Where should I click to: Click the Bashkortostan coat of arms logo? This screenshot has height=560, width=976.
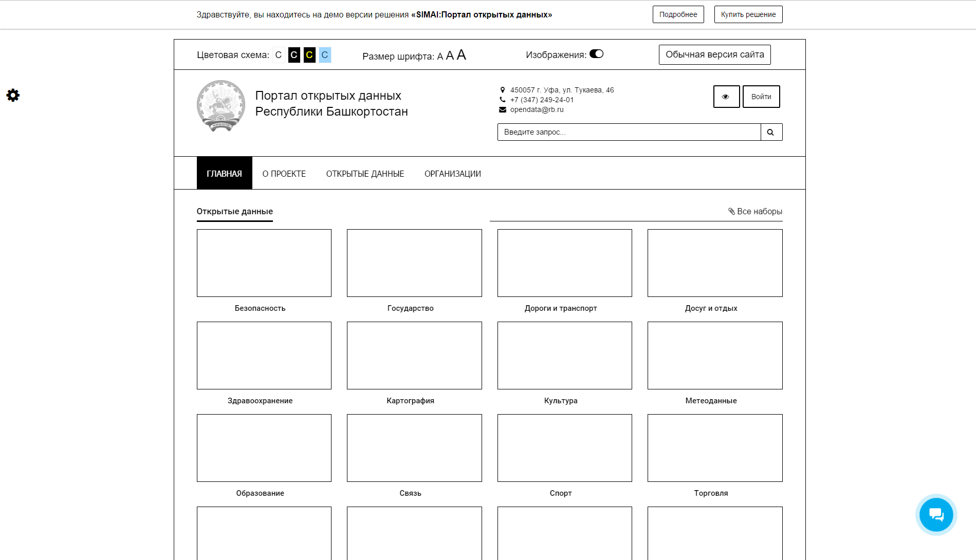[221, 105]
